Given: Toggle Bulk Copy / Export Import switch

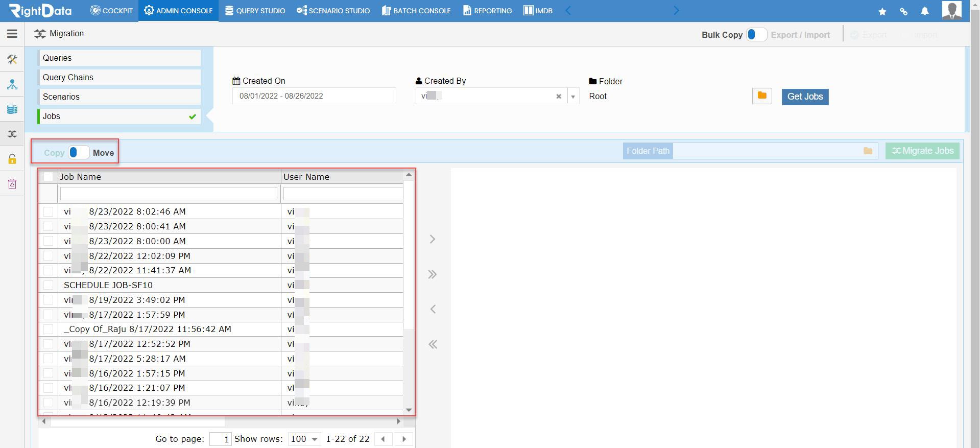Looking at the screenshot, I should coord(756,35).
